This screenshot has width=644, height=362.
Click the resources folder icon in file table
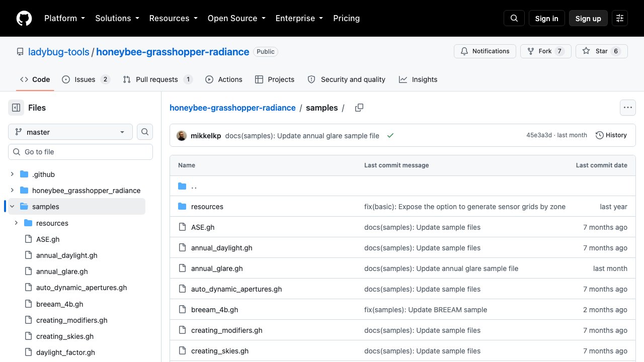tap(182, 207)
